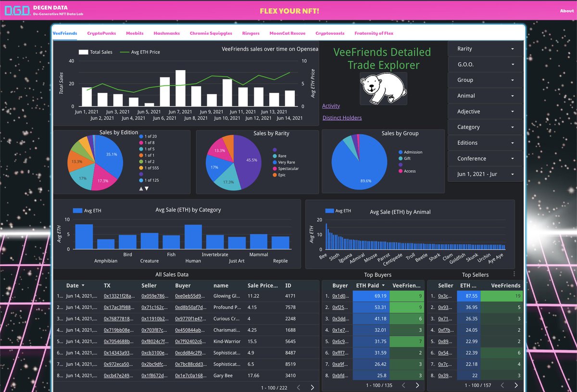Click the VeeFriends column header in Top Sellers
Image resolution: width=577 pixels, height=392 pixels.
tap(505, 286)
